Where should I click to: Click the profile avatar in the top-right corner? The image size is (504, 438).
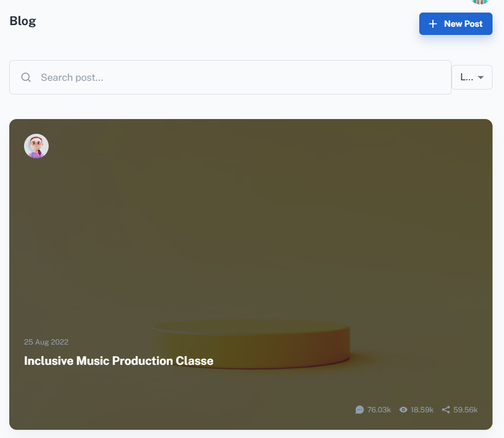(x=479, y=2)
